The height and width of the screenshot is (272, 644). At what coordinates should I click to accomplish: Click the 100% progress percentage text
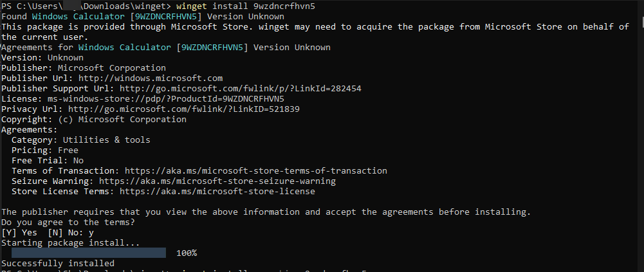click(x=186, y=253)
